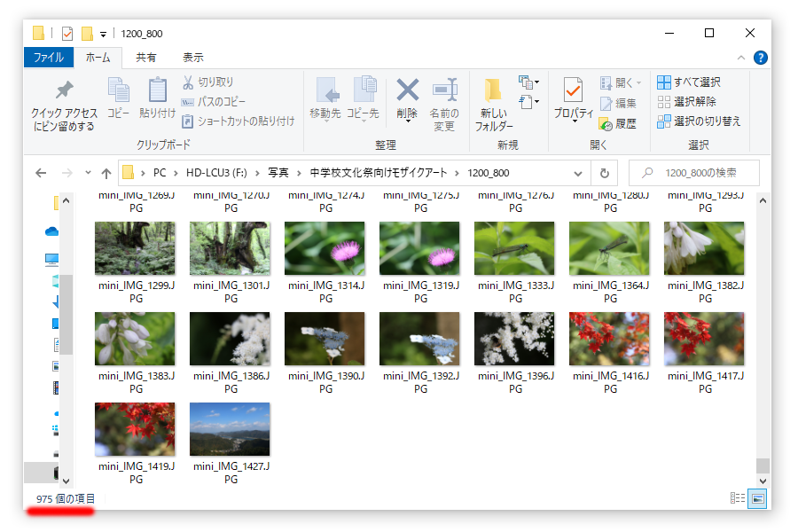The height and width of the screenshot is (532, 798).
Task: Click PC in the address path
Action: click(160, 173)
